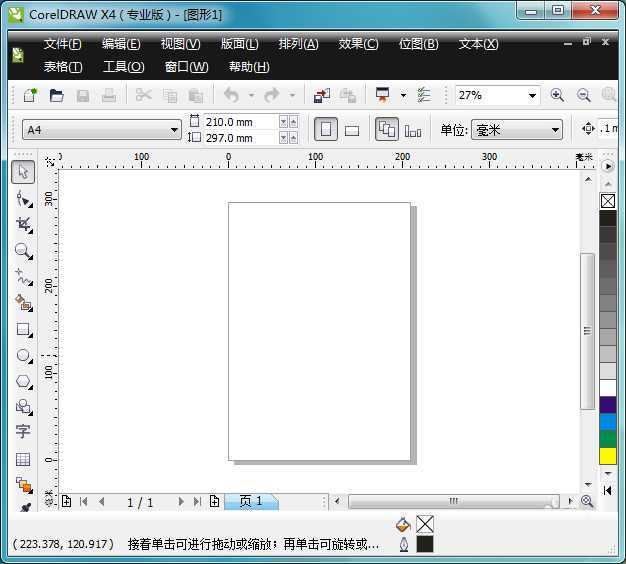Click the 页 1 page tab
The width and height of the screenshot is (626, 564).
pyautogui.click(x=251, y=501)
